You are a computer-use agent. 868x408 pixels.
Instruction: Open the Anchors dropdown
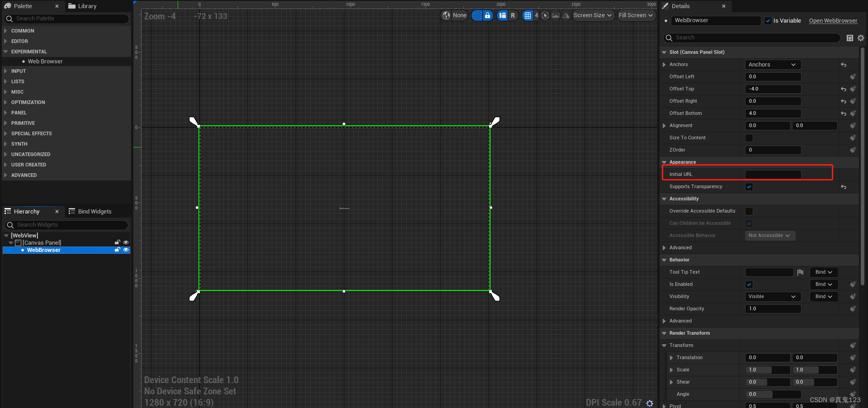pos(773,65)
